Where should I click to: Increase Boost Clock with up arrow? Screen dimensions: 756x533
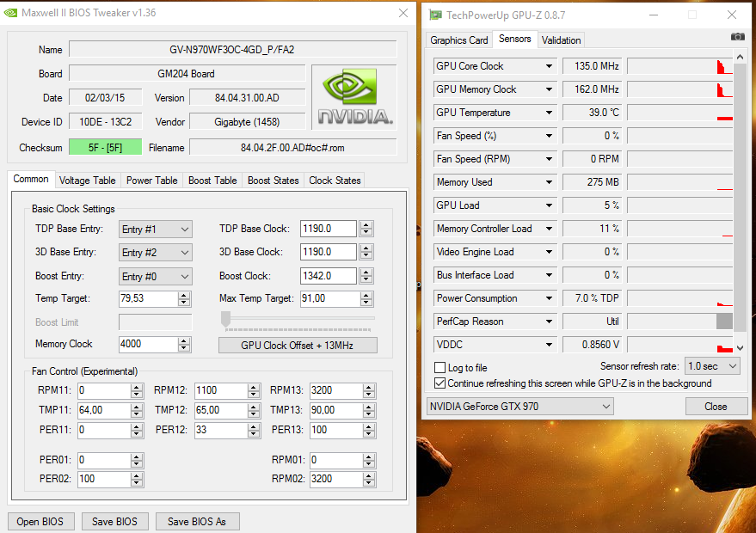[x=366, y=273]
